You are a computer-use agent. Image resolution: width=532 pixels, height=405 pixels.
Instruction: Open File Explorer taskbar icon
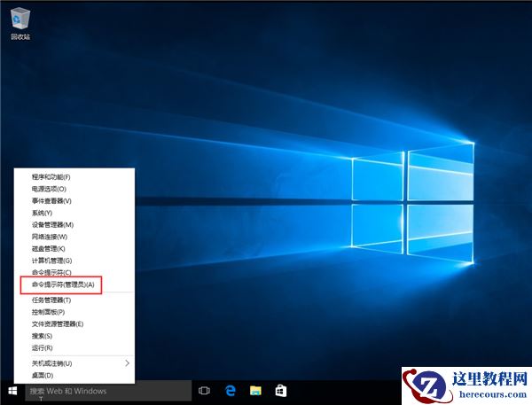tap(255, 391)
